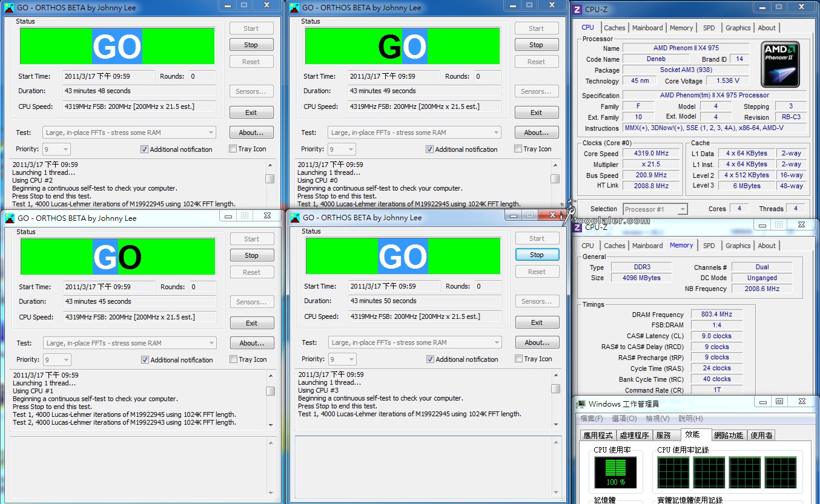Image resolution: width=820 pixels, height=504 pixels.
Task: Click the Windows Task Manager title icon
Action: coord(580,404)
